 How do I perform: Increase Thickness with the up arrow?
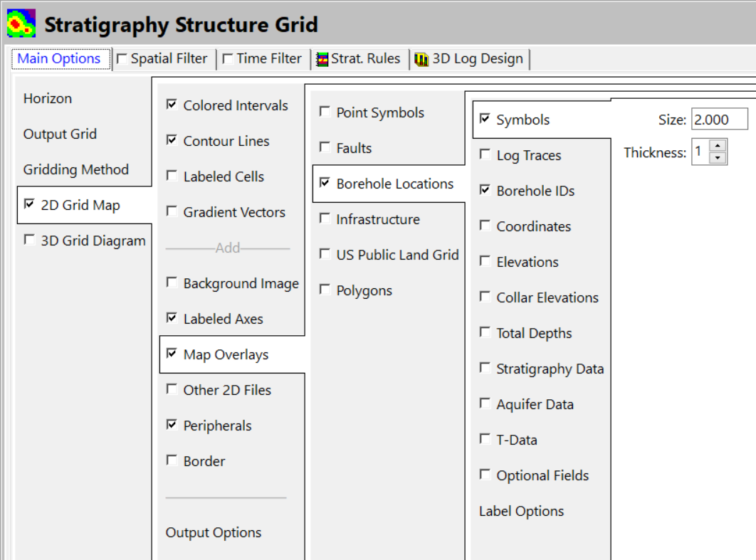718,147
